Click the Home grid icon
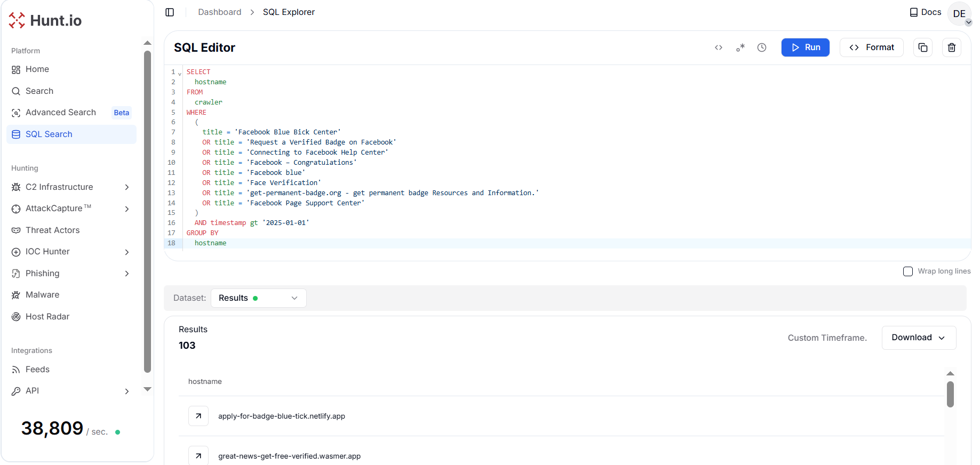Image resolution: width=980 pixels, height=465 pixels. pos(16,69)
